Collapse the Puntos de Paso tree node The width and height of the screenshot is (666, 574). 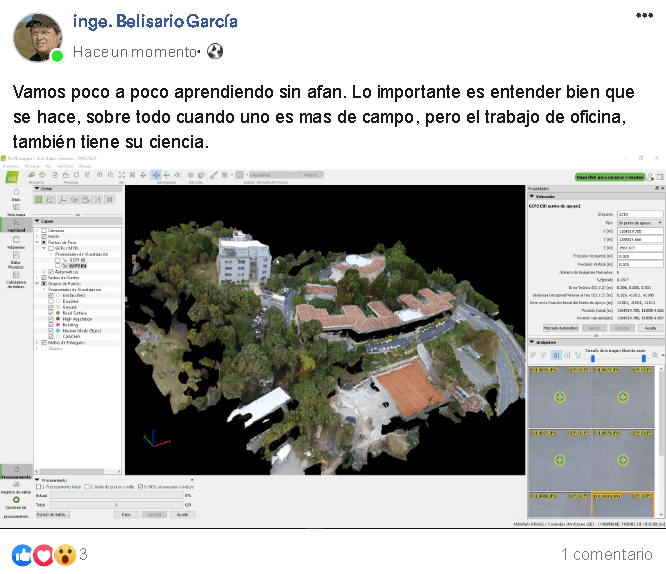tap(37, 242)
